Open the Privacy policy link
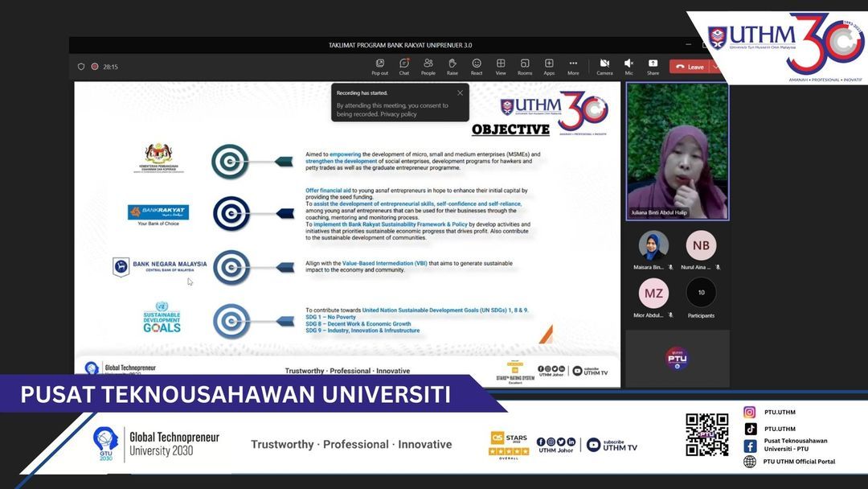 [399, 114]
